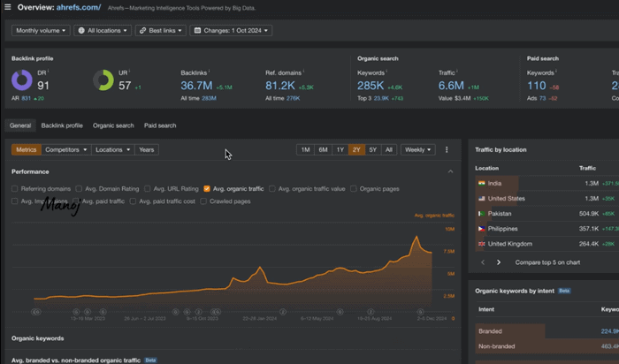619x364 pixels.
Task: Click the info icon beside organic Traffic
Action: (457, 72)
